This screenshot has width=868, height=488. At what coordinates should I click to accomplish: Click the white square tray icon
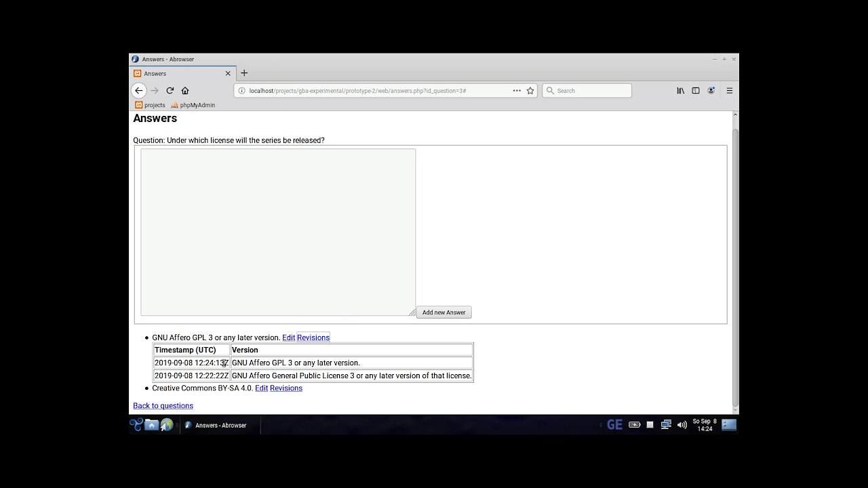(650, 425)
